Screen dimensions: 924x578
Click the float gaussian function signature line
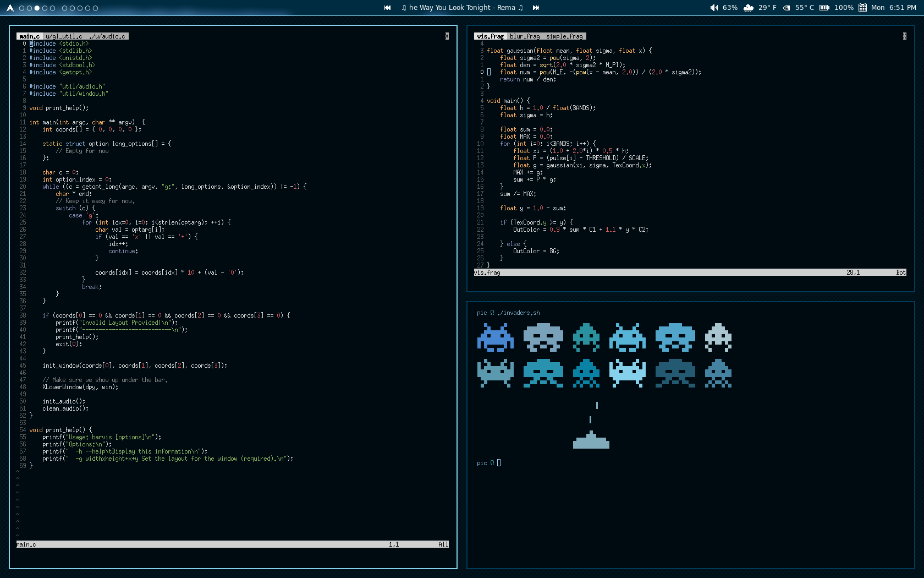569,51
